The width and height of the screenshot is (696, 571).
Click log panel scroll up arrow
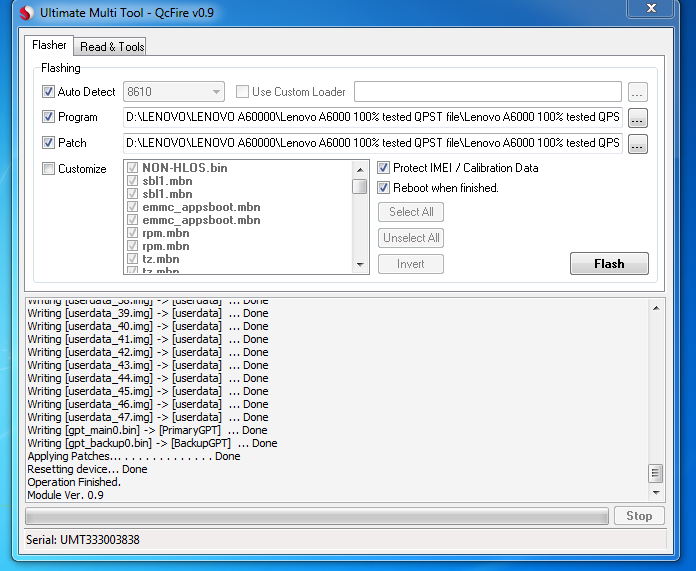pos(656,308)
